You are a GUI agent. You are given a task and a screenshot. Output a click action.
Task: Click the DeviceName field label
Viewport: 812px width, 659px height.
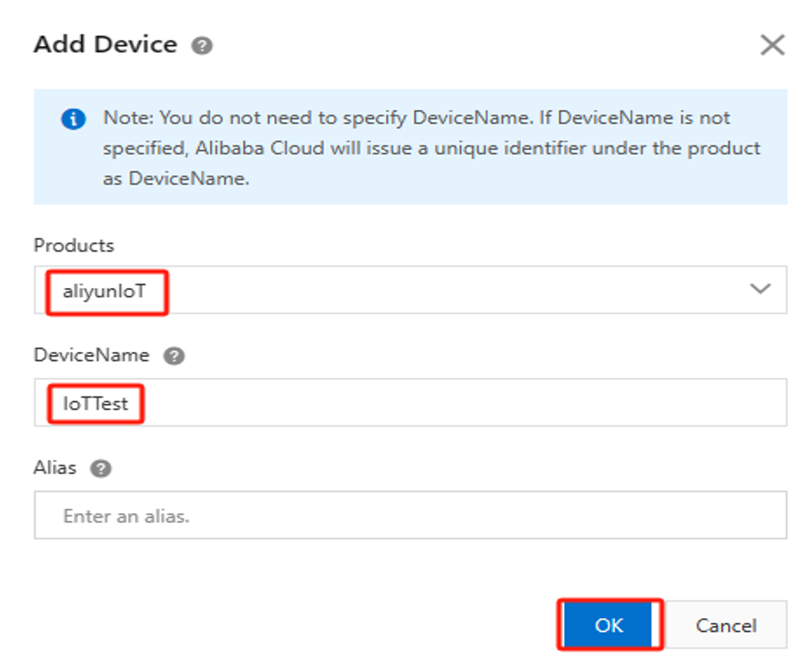click(91, 355)
